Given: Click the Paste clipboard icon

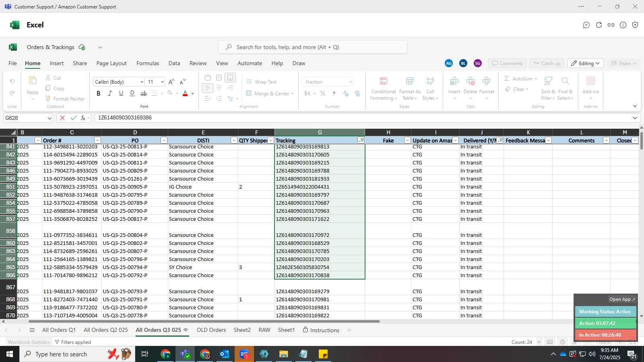Looking at the screenshot, I should (33, 80).
